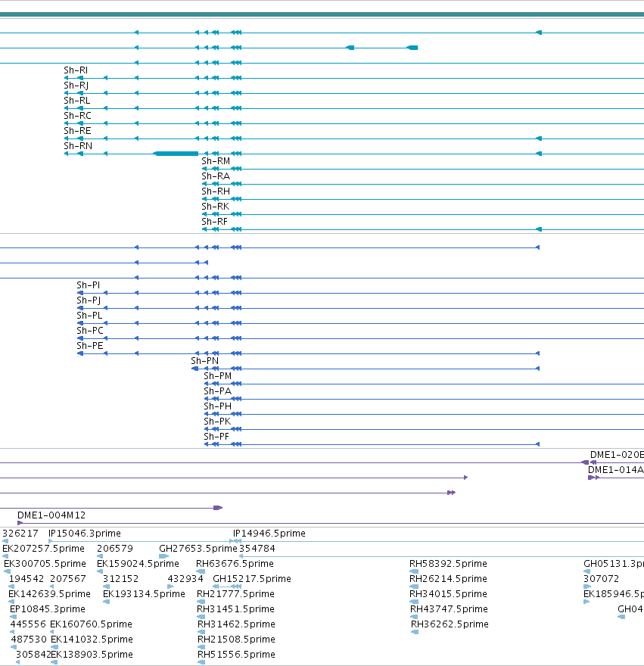Click EST label 487530
Image resolution: width=644 pixels, height=666 pixels.
point(29,640)
